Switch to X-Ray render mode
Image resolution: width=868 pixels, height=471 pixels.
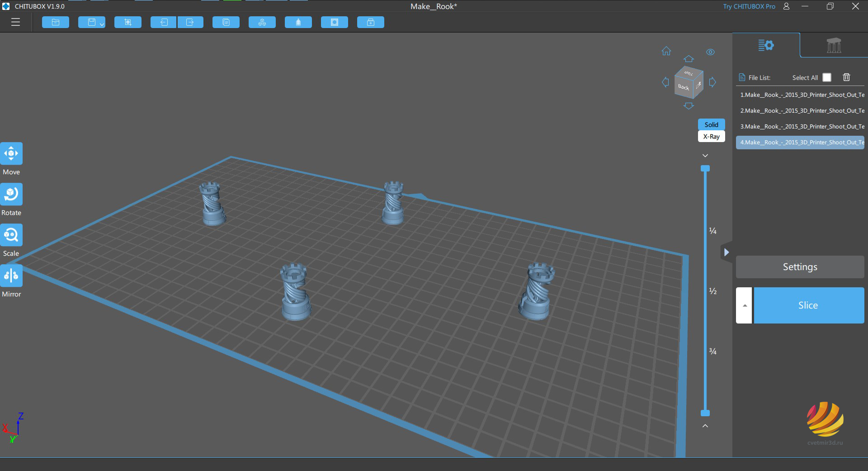tap(711, 136)
